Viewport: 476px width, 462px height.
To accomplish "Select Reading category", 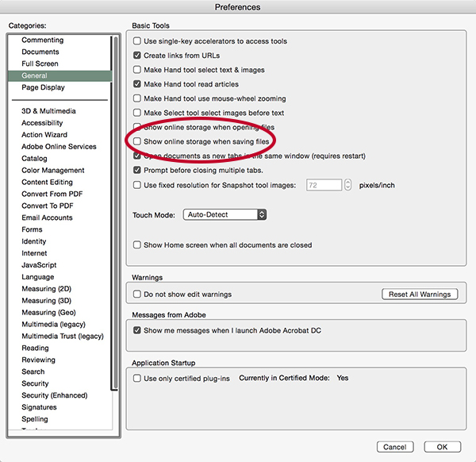I will [35, 348].
